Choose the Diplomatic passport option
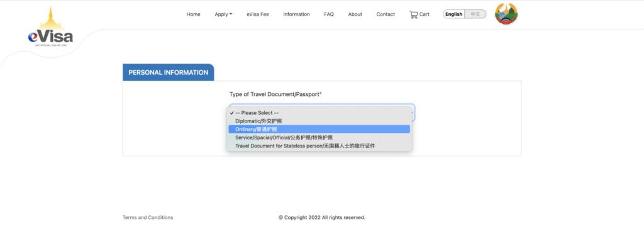Viewport: 644px width, 248px height. [x=319, y=121]
